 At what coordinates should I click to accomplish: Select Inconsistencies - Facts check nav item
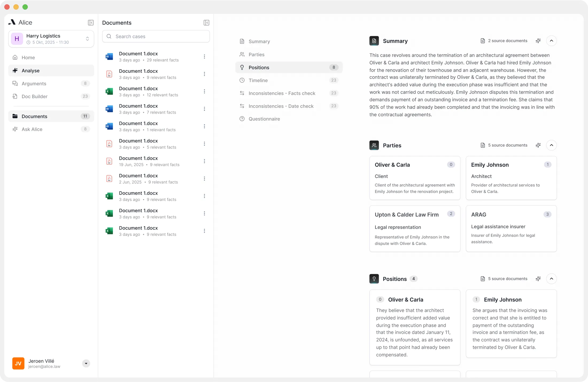pyautogui.click(x=282, y=93)
